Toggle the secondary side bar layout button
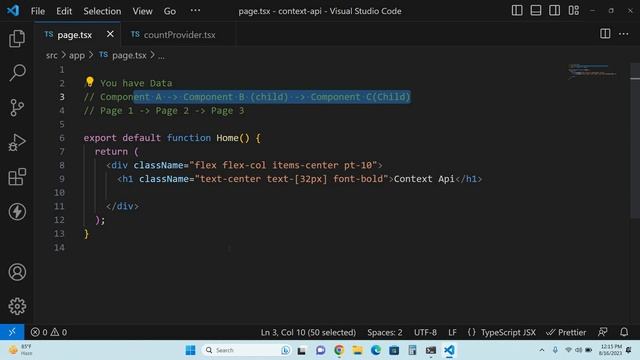This screenshot has width=640, height=360. (554, 11)
